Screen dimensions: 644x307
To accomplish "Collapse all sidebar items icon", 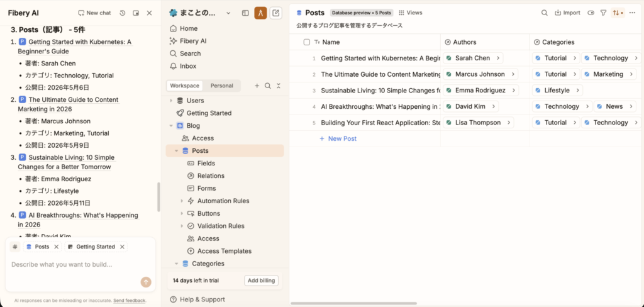I will 279,86.
